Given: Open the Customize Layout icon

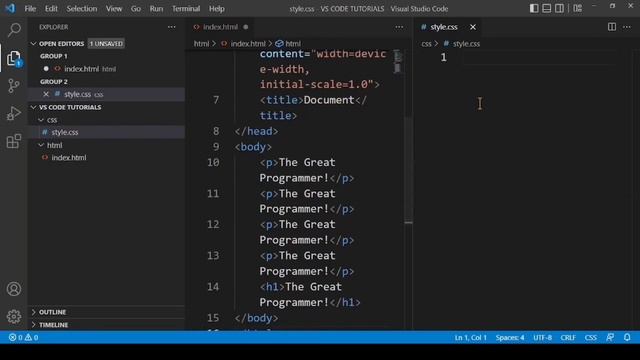Looking at the screenshot, I should pyautogui.click(x=578, y=8).
